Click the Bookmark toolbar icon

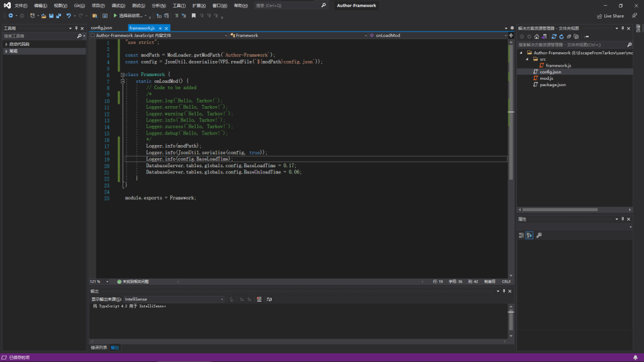194,16
